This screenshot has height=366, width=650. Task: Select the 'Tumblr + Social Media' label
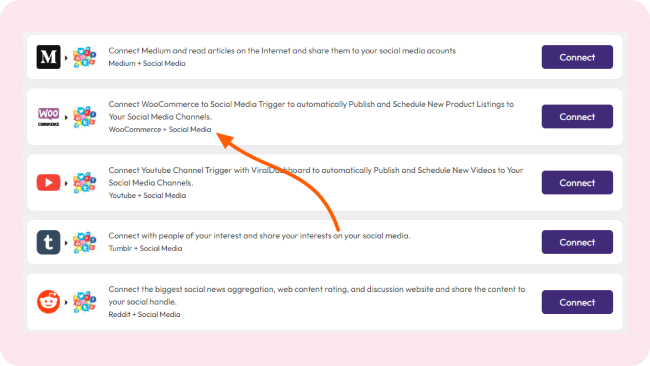tap(145, 248)
